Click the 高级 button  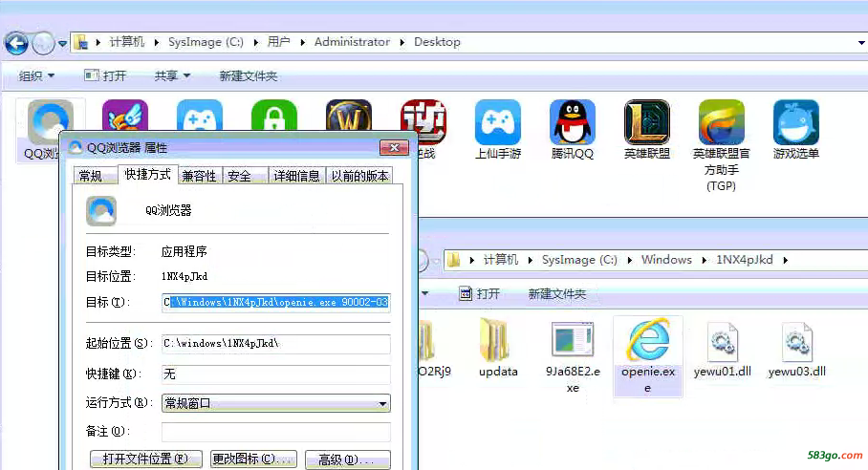coord(348,459)
